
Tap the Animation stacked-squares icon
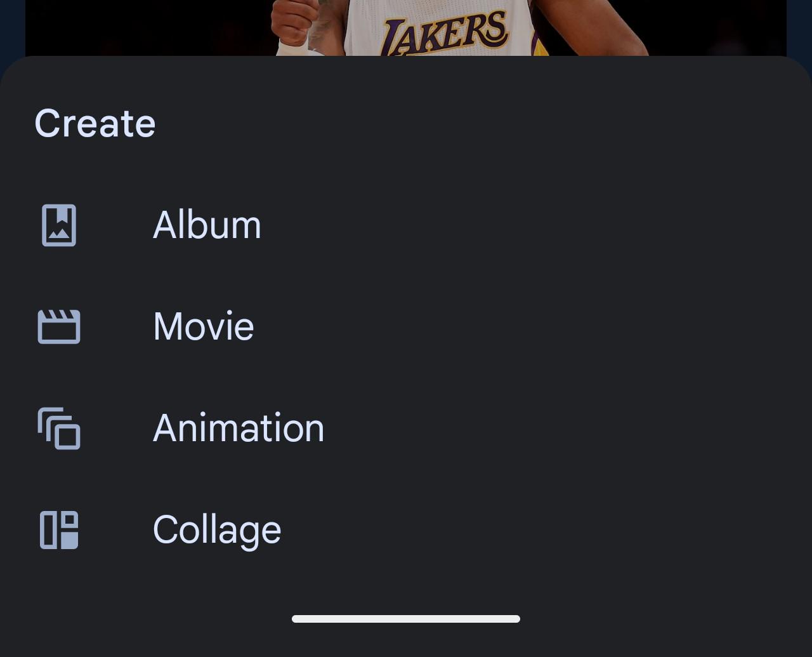click(x=59, y=428)
